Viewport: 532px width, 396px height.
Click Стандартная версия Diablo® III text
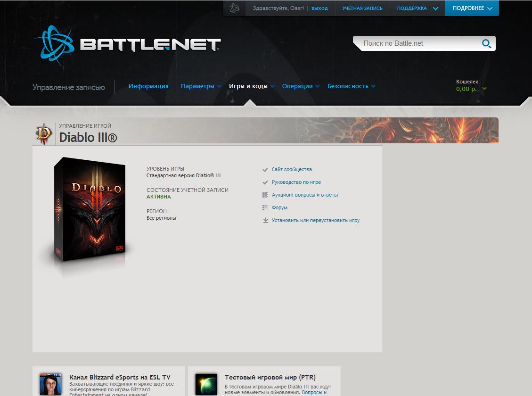184,175
